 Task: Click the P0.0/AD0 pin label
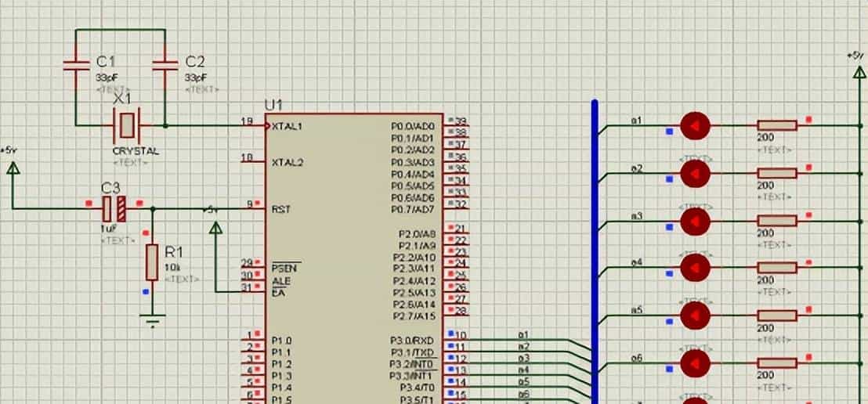click(x=413, y=126)
